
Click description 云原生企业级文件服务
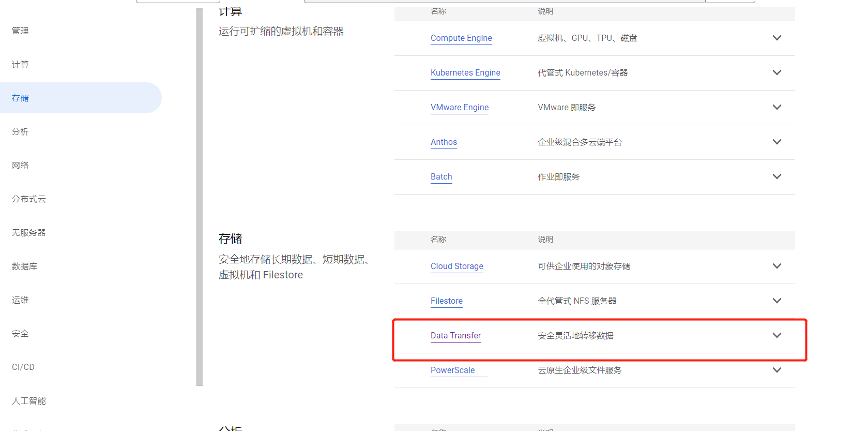pos(580,370)
